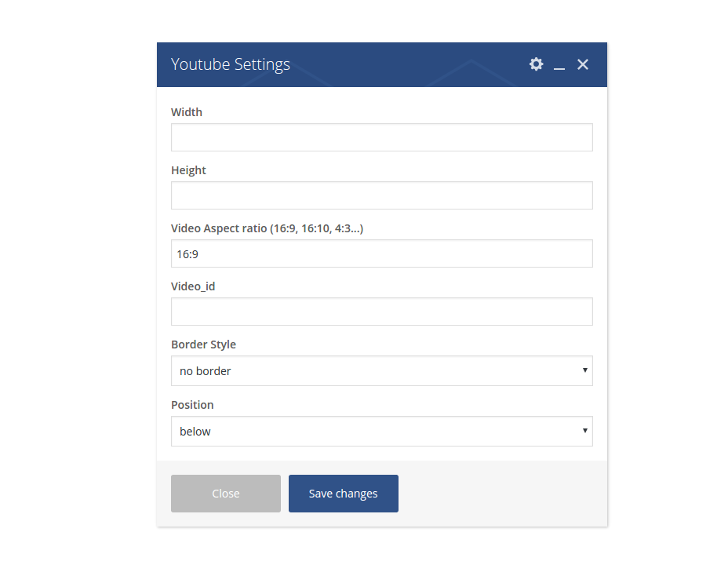Image resolution: width=728 pixels, height=565 pixels.
Task: Click the Width field label
Action: [187, 112]
